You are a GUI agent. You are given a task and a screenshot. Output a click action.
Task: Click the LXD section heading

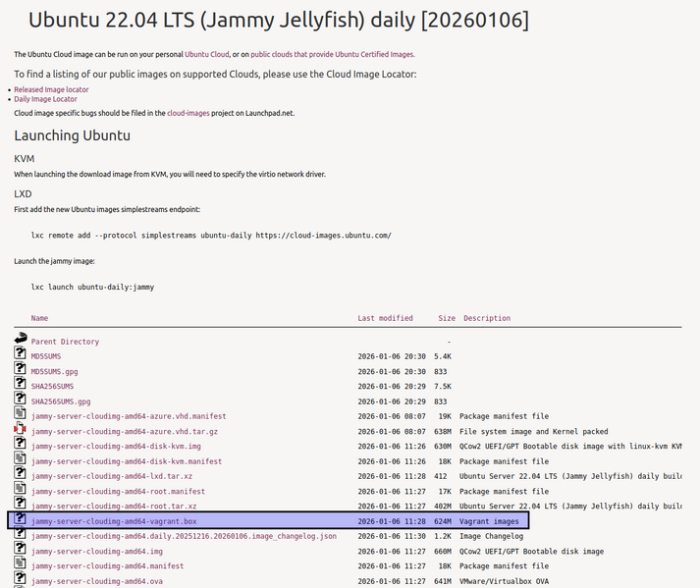click(x=23, y=193)
